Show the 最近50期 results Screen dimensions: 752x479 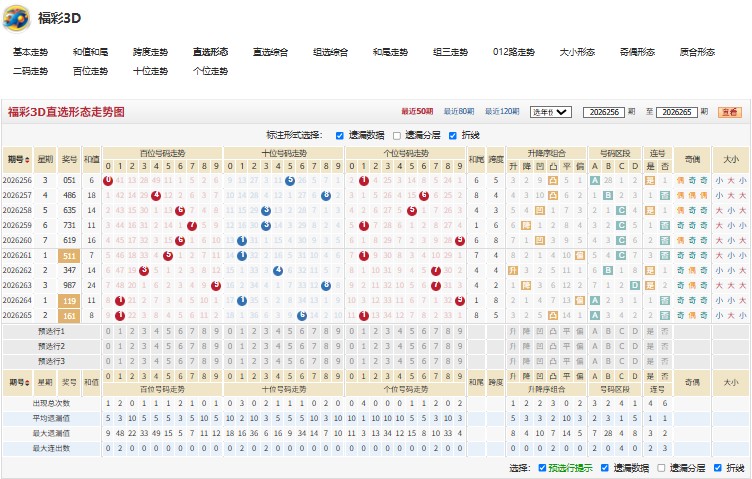[x=417, y=112]
